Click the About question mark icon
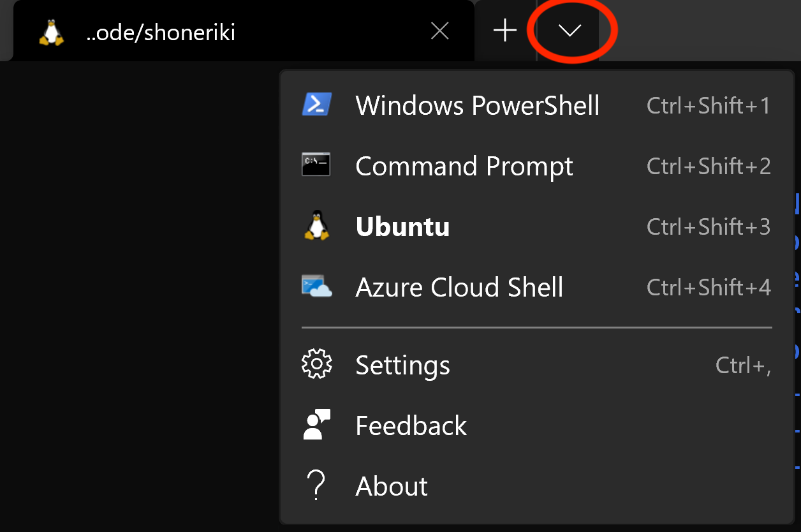The image size is (801, 532). 317,485
